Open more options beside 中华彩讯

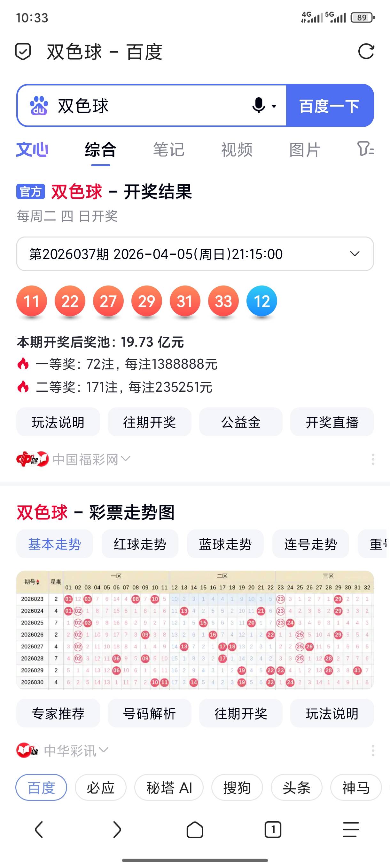click(373, 751)
